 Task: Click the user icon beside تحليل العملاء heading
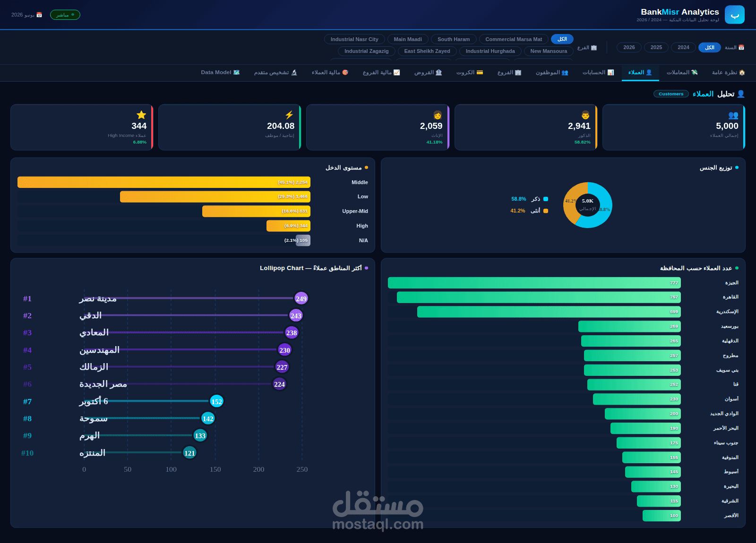[741, 94]
